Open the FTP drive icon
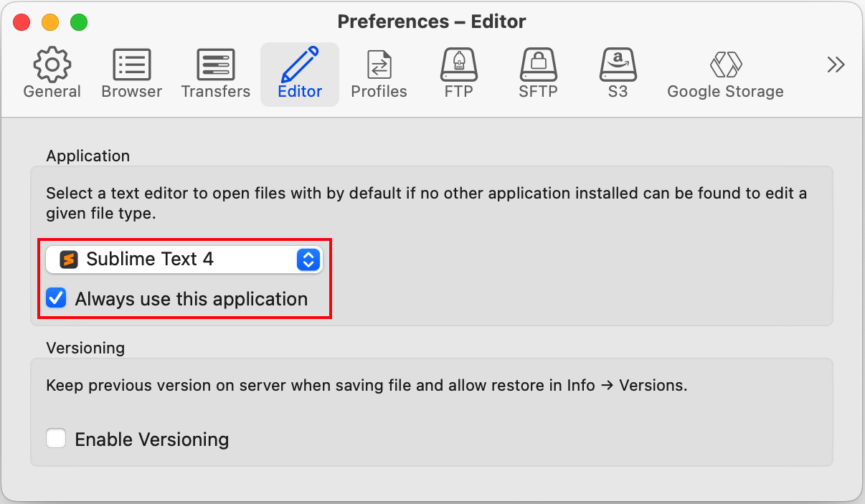Image resolution: width=865 pixels, height=504 pixels. click(x=459, y=65)
